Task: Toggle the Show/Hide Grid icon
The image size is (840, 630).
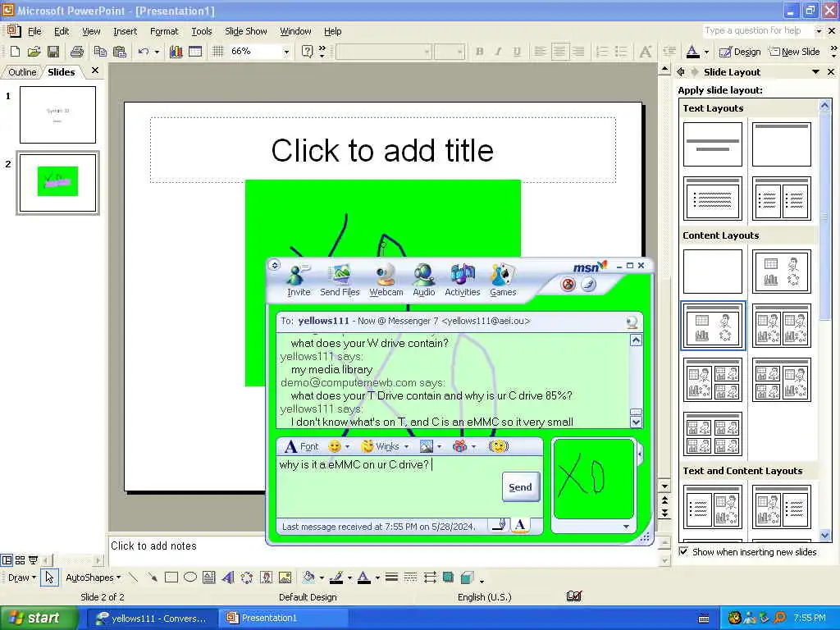Action: click(217, 52)
